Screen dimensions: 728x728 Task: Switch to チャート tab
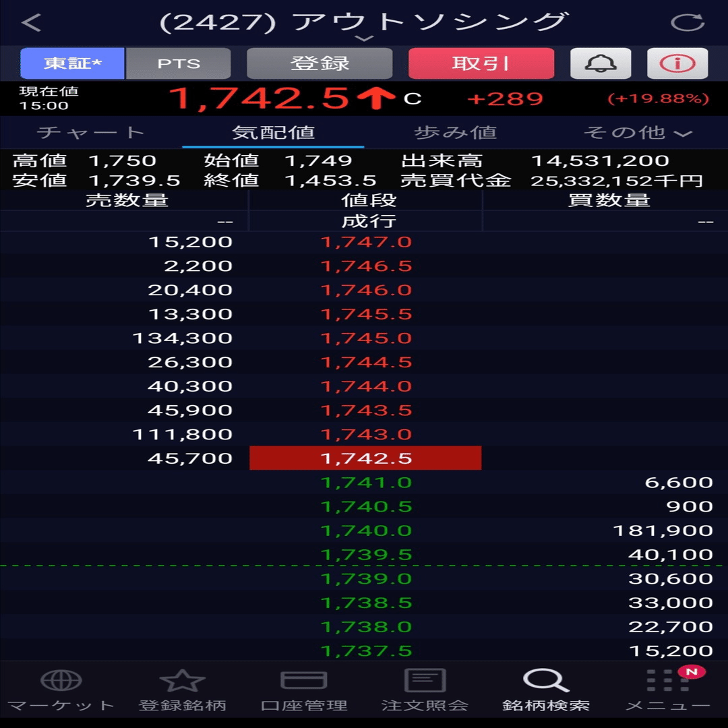point(91,133)
